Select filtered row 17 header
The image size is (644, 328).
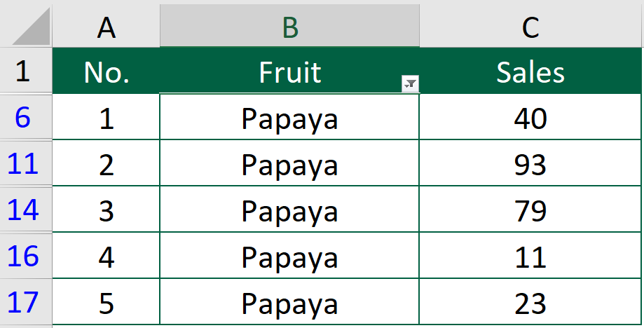pos(26,302)
